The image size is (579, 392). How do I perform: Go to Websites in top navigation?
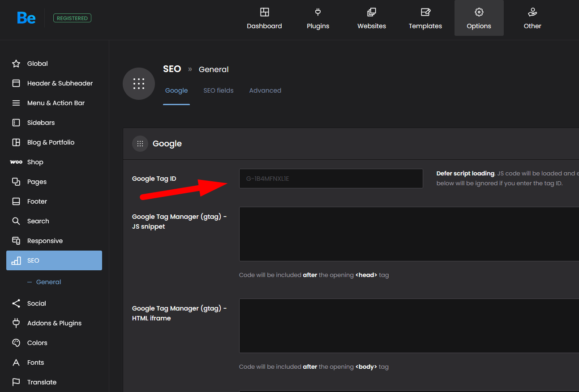tap(372, 18)
